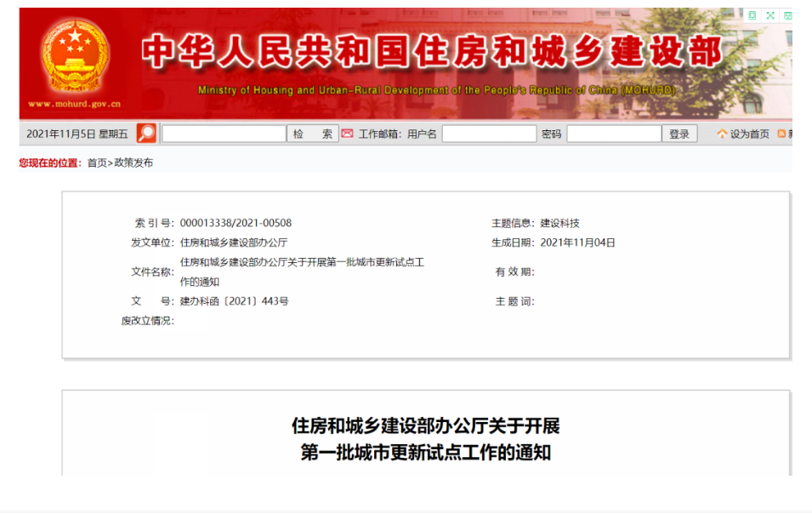Click the 设为首页 link
Image resolution: width=812 pixels, height=514 pixels.
[749, 134]
